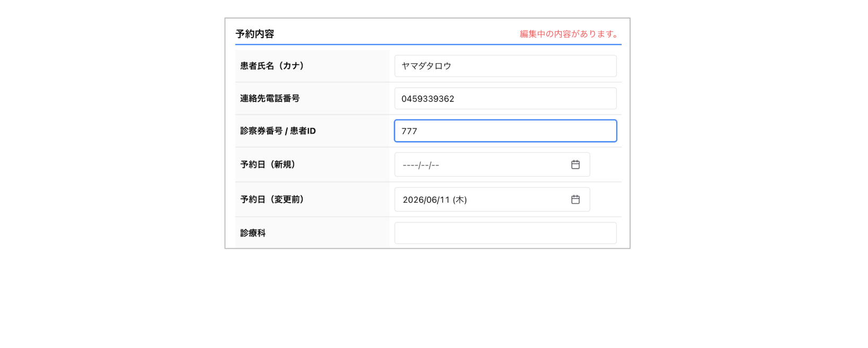Click the 患者氏名（カナ） label
The height and width of the screenshot is (348, 868).
(273, 66)
